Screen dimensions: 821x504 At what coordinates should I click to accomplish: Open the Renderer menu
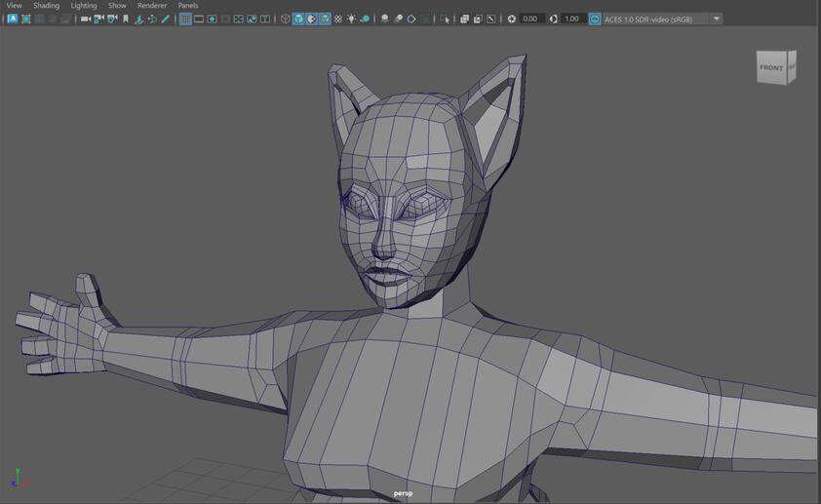152,6
